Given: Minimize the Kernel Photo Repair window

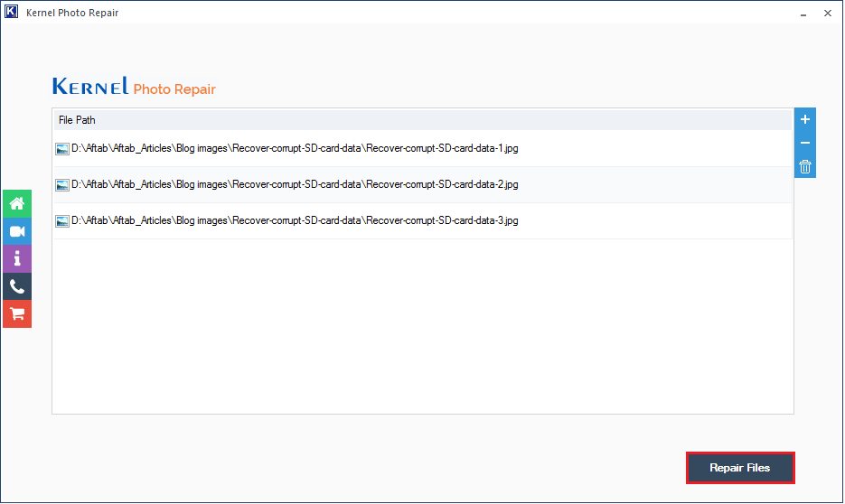Looking at the screenshot, I should tap(803, 14).
